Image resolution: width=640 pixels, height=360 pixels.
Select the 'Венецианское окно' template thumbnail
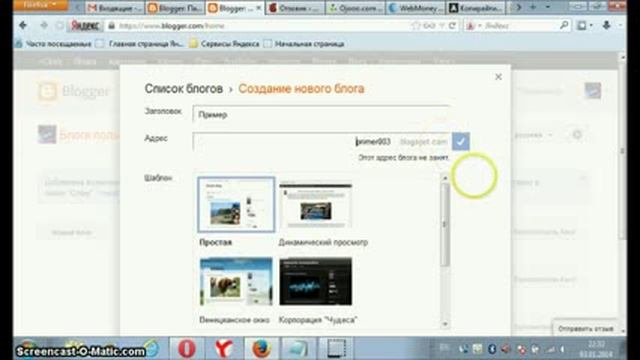tap(236, 282)
